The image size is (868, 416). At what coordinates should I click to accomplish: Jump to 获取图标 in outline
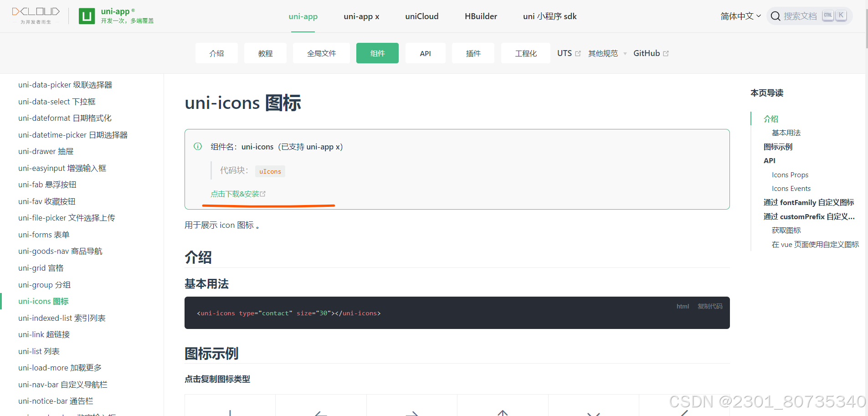pos(786,230)
